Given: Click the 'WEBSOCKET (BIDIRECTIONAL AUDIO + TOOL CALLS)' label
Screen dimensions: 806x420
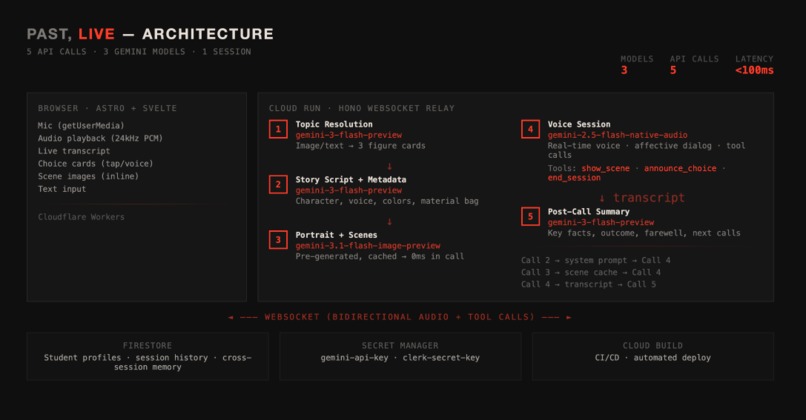Looking at the screenshot, I should (400, 317).
